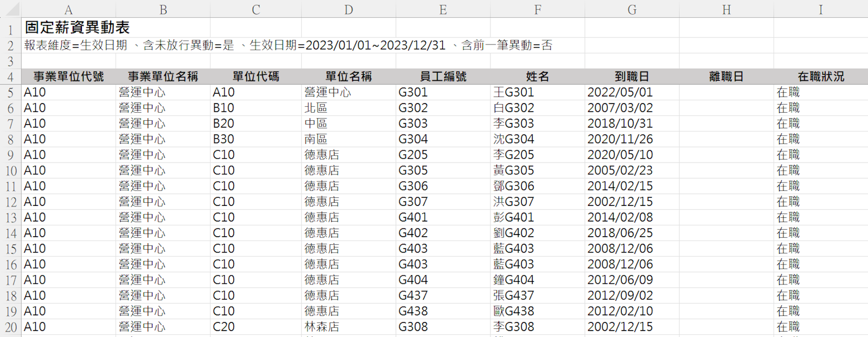This screenshot has height=337, width=868.
Task: Select the date cell 2012/09/02
Action: 620,296
